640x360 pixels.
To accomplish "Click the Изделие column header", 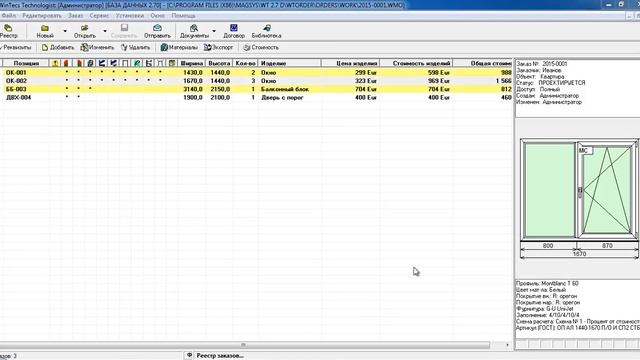I will tap(290, 63).
